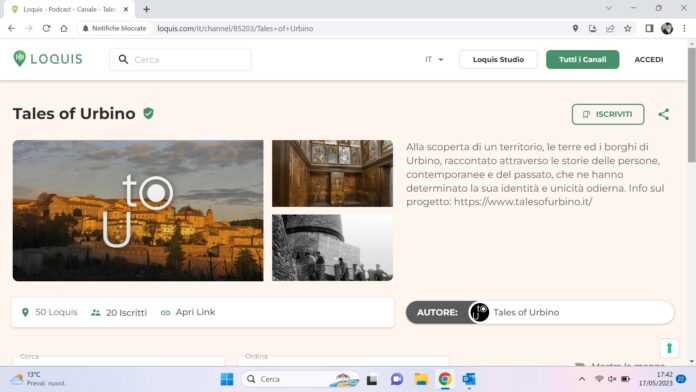Open the clock showing 17:42
The image size is (696, 392).
(x=656, y=379)
